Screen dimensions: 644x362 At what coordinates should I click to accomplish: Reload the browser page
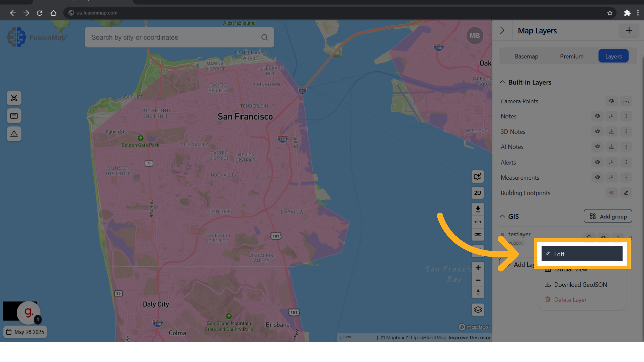coord(40,13)
